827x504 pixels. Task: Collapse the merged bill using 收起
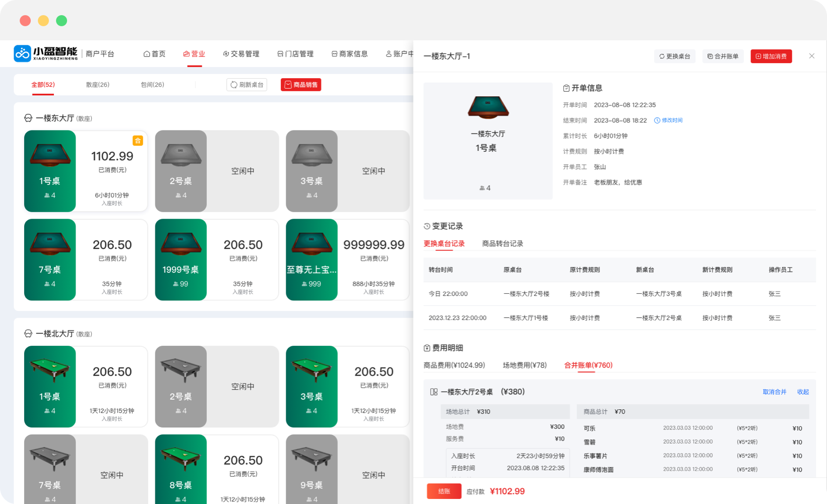click(803, 392)
